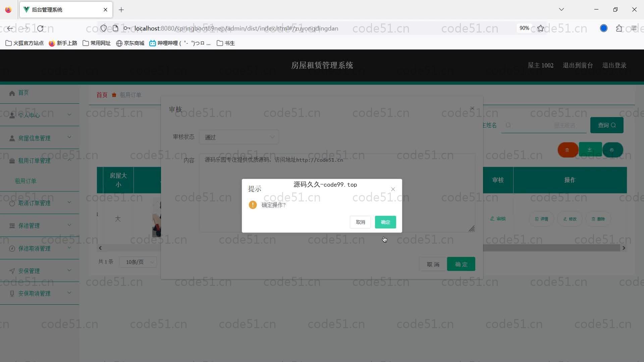The width and height of the screenshot is (644, 362).
Task: Open 详情 for the order row
Action: (542, 219)
